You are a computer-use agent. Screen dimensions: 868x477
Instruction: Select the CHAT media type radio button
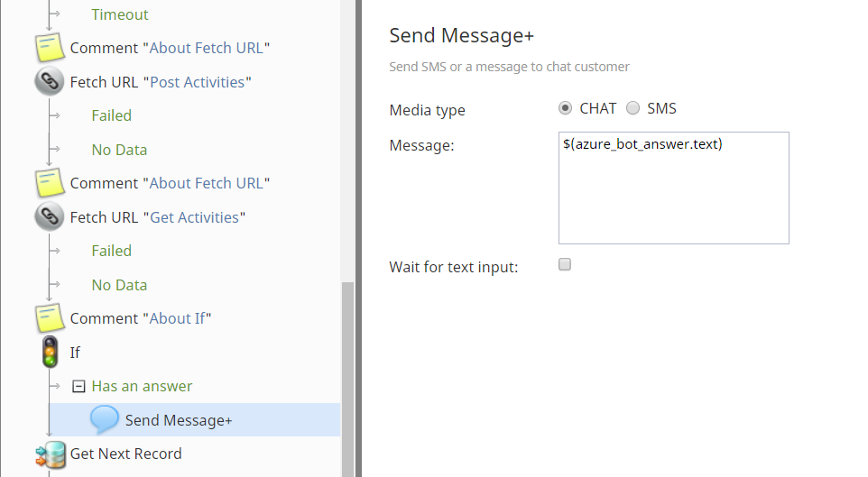(565, 108)
